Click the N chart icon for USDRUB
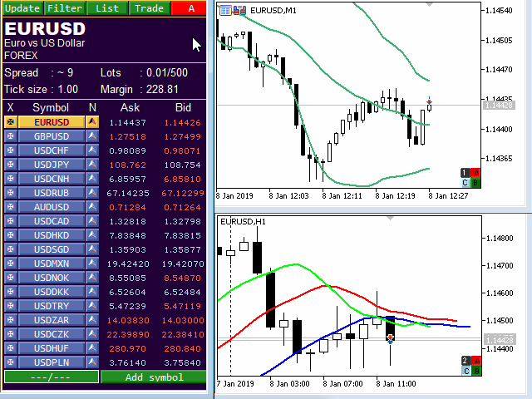 (x=92, y=193)
